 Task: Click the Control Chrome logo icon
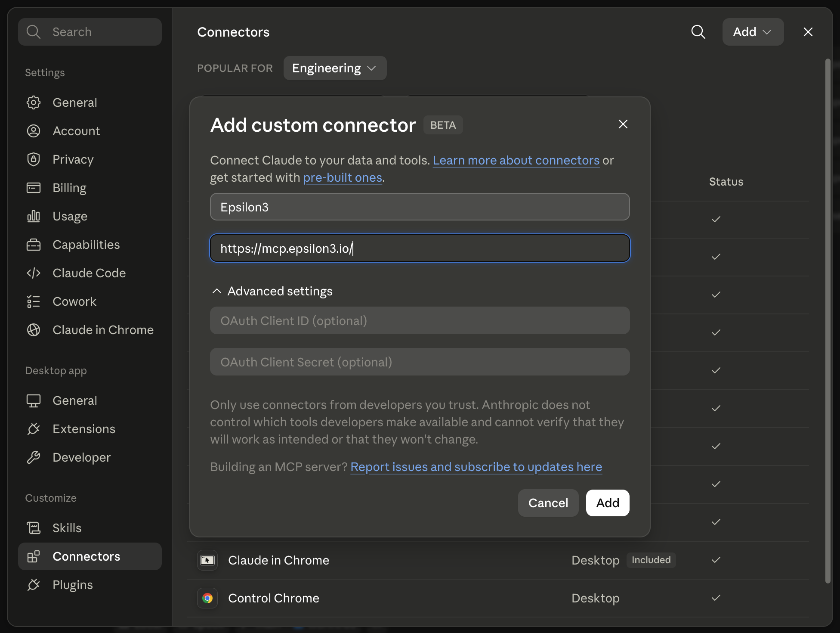coord(207,598)
